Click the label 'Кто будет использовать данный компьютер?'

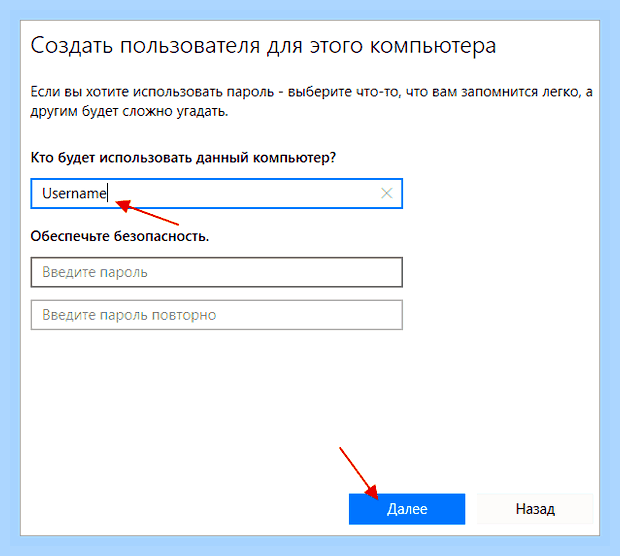pos(183,158)
